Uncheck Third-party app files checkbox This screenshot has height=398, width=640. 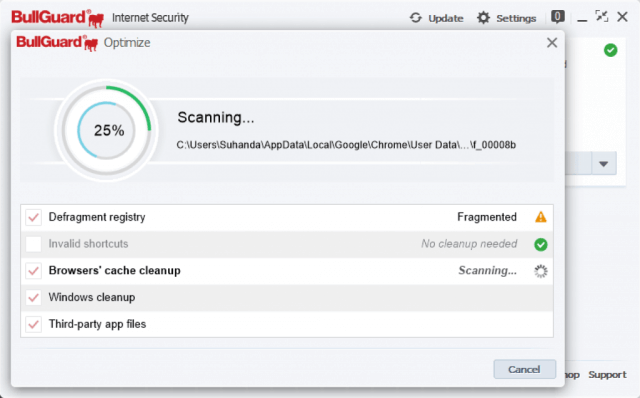[x=33, y=325]
